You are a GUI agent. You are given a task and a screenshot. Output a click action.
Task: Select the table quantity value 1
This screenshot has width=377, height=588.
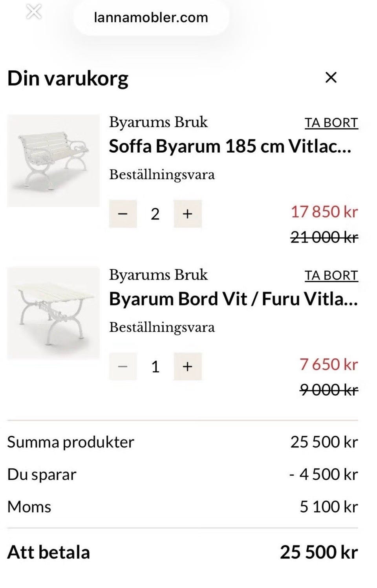(x=155, y=367)
